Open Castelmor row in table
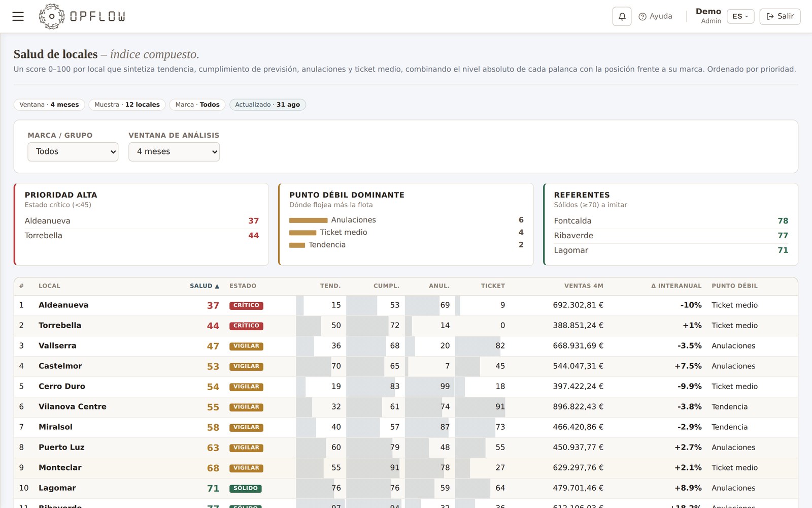The height and width of the screenshot is (508, 812). coord(406,366)
